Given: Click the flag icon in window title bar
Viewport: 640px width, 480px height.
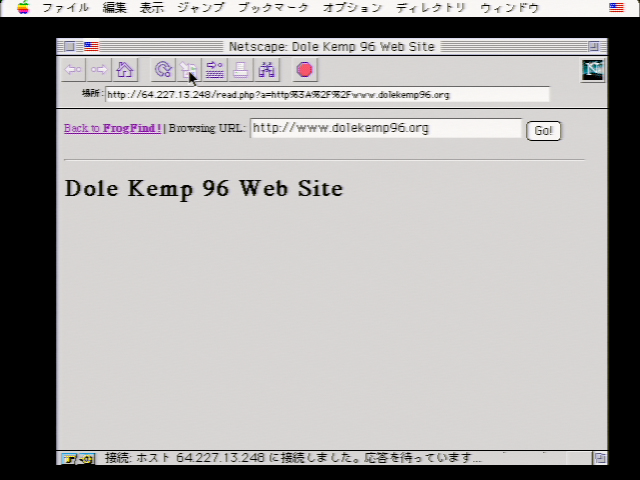Looking at the screenshot, I should coord(91,47).
